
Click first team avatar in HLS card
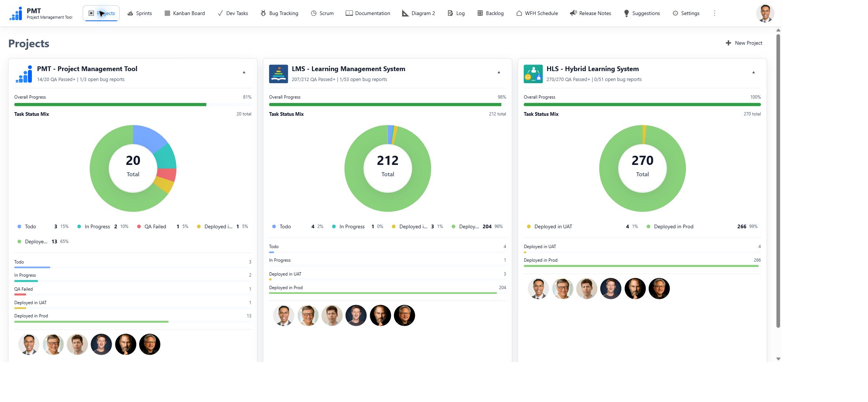pos(538,288)
